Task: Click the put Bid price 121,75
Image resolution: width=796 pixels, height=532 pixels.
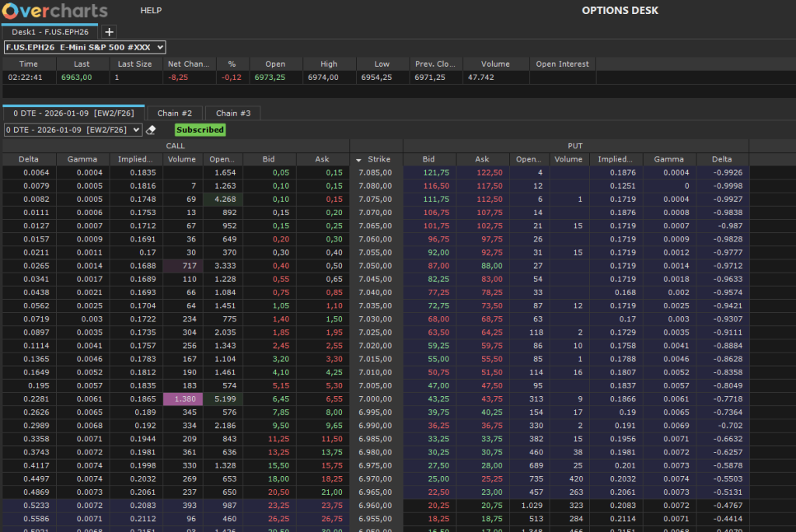Action: coord(437,172)
